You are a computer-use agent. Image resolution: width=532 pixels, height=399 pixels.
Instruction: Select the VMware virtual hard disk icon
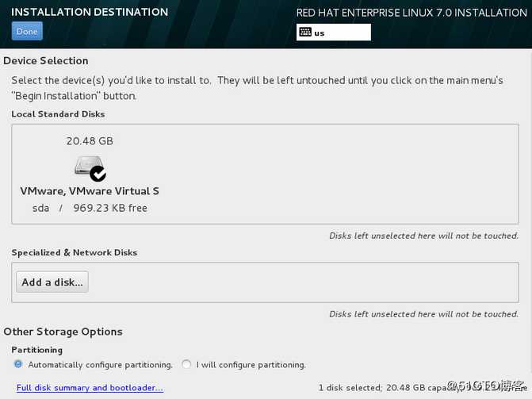click(87, 167)
